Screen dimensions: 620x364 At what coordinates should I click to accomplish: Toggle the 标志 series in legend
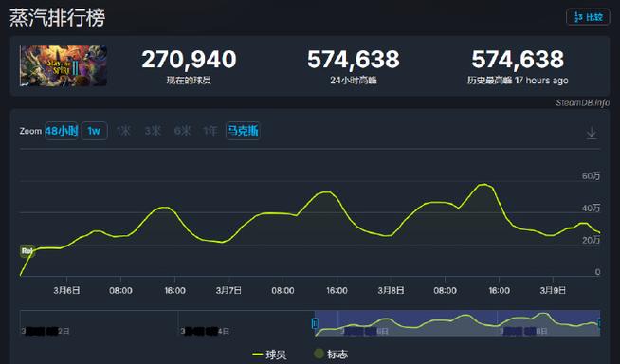point(331,355)
